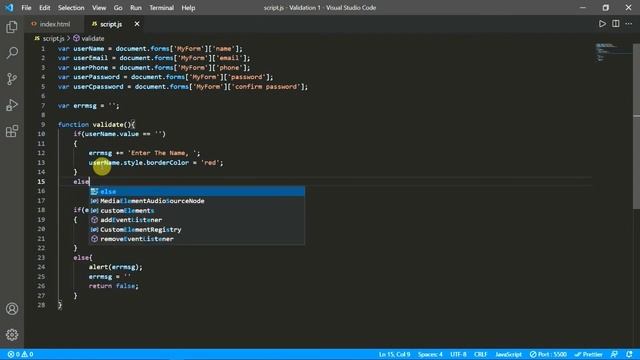Change indentation via Spaces: 4
The image size is (640, 360).
(x=430, y=354)
